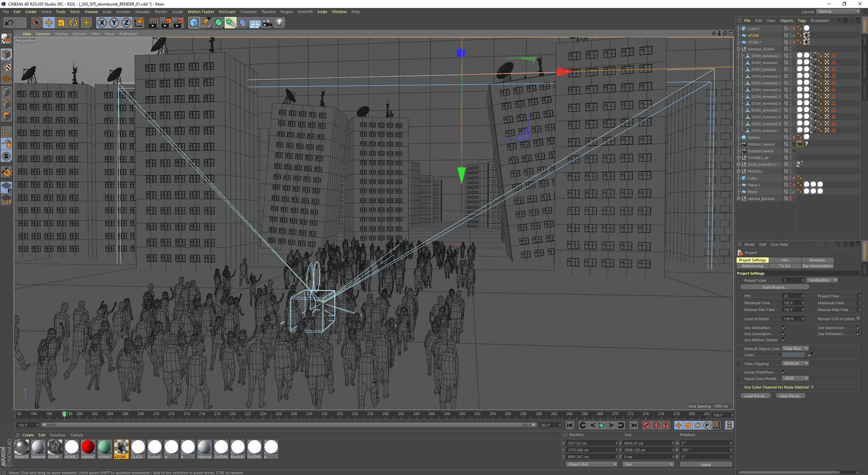868x475 pixels.
Task: Expand the DOMBIG_all object group
Action: click(739, 158)
